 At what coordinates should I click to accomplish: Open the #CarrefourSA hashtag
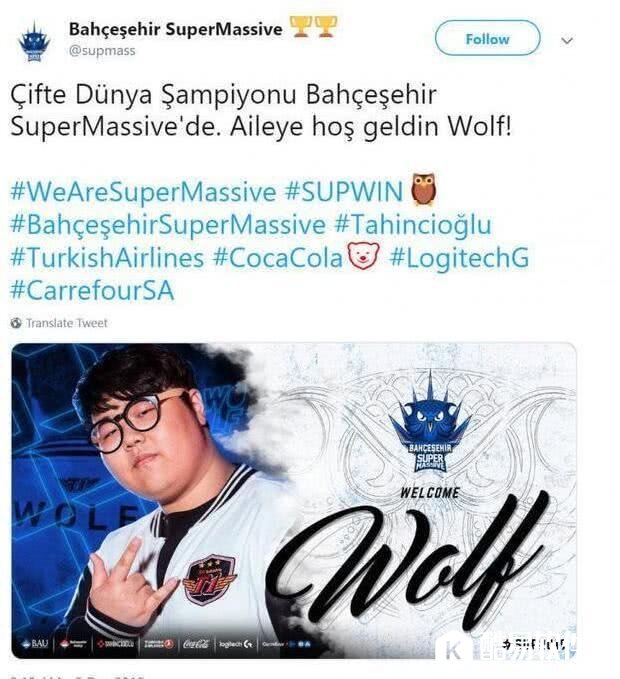tap(92, 290)
